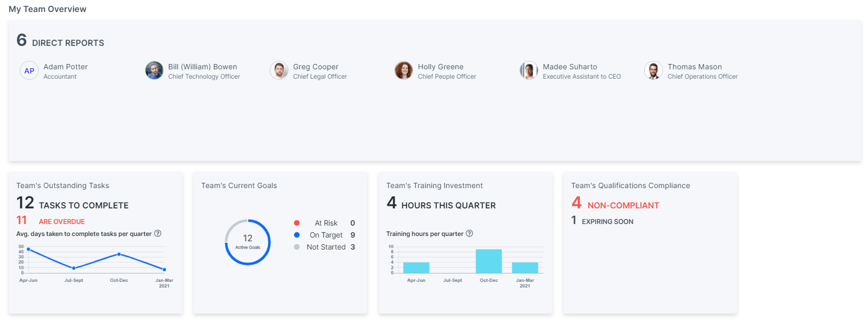868x323 pixels.
Task: Click the gray Not Started legend dot
Action: click(297, 247)
